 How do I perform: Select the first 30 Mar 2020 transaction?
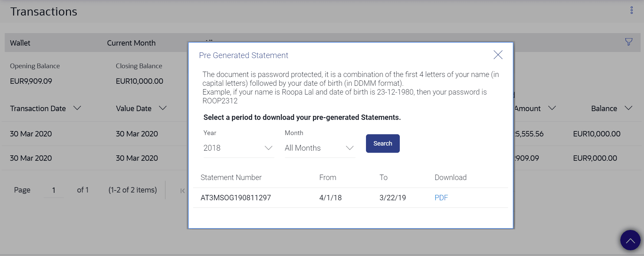(x=31, y=134)
